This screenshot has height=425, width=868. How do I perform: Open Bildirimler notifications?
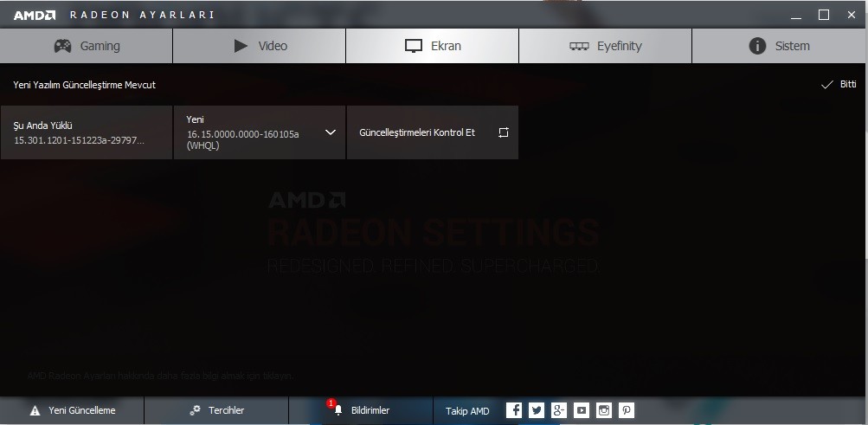361,410
